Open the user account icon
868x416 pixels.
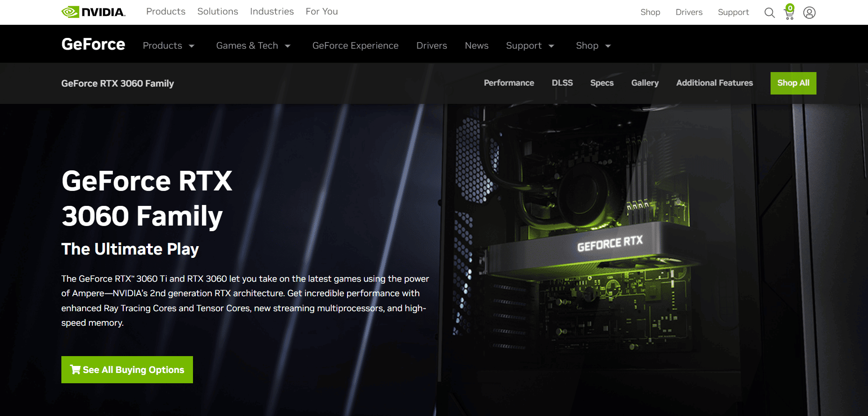(809, 13)
